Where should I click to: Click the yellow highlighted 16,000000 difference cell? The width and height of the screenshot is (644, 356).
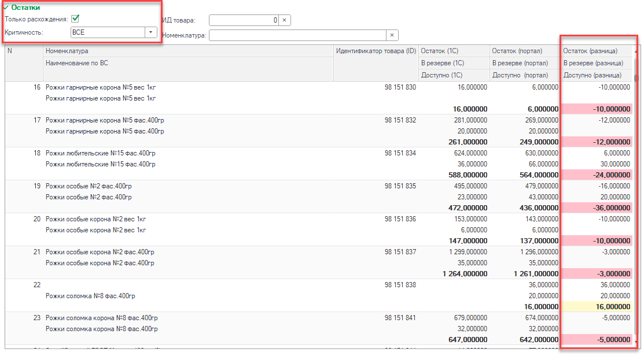597,306
